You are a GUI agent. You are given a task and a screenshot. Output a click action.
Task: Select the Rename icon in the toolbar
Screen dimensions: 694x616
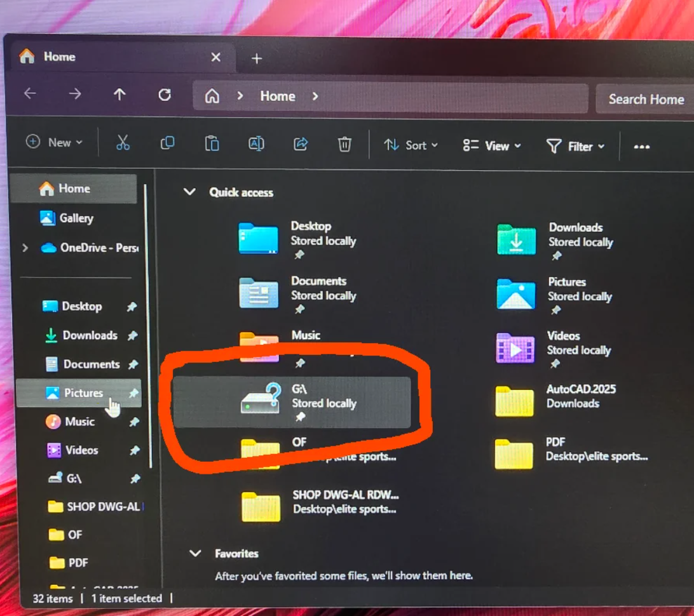pos(256,144)
